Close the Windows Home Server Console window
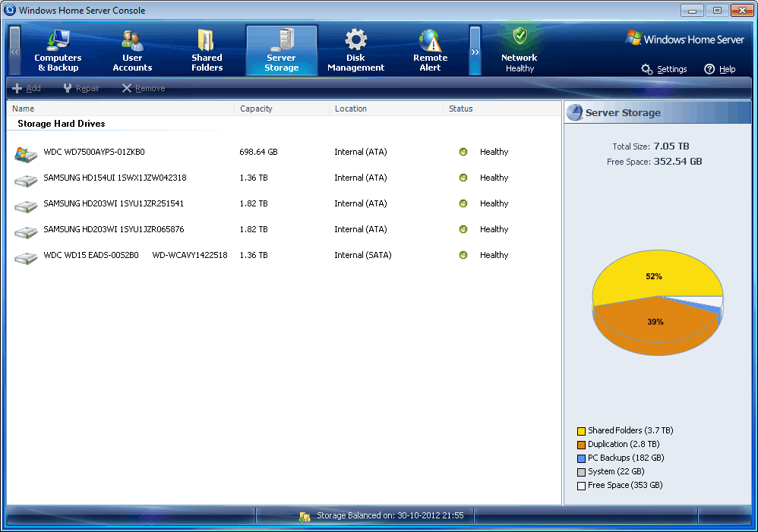This screenshot has height=532, width=758. [x=742, y=10]
